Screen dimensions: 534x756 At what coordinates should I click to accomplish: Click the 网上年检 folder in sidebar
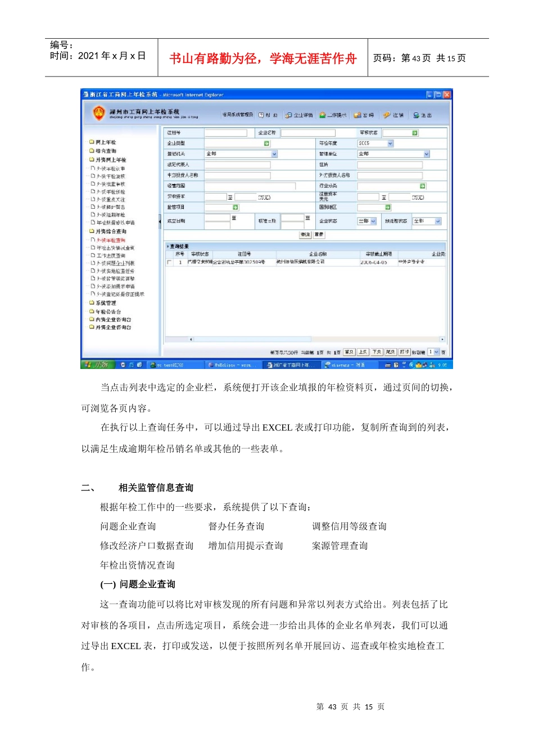tap(103, 142)
